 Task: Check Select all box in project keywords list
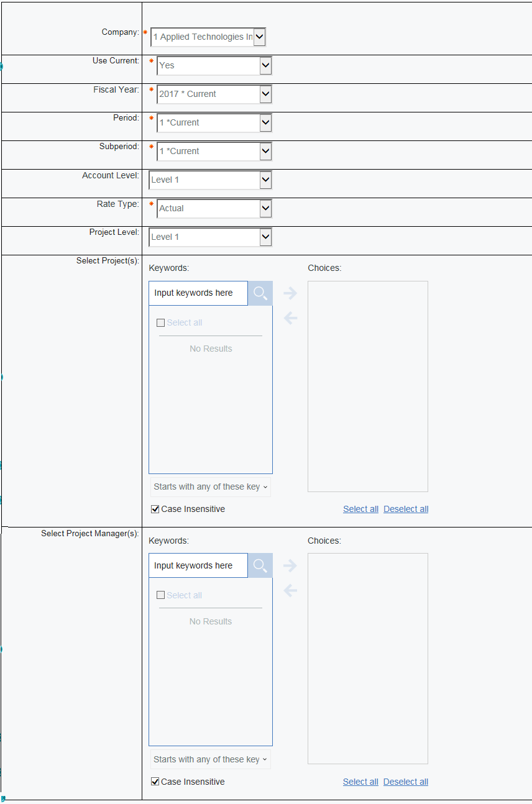pos(161,323)
